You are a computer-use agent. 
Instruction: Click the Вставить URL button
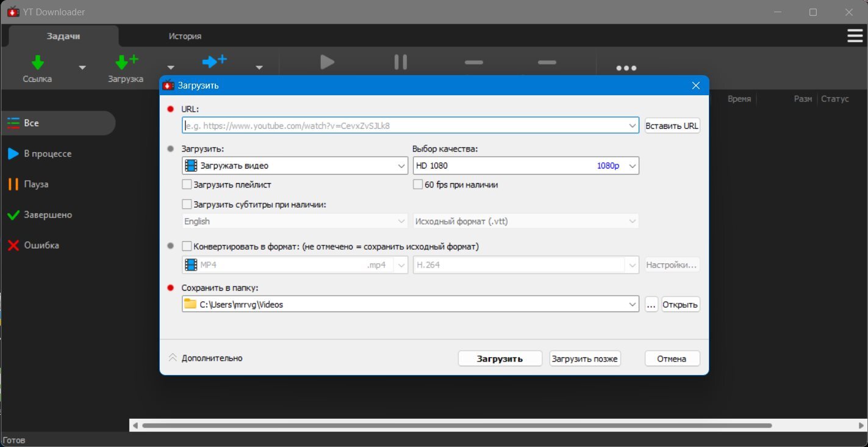coord(672,126)
